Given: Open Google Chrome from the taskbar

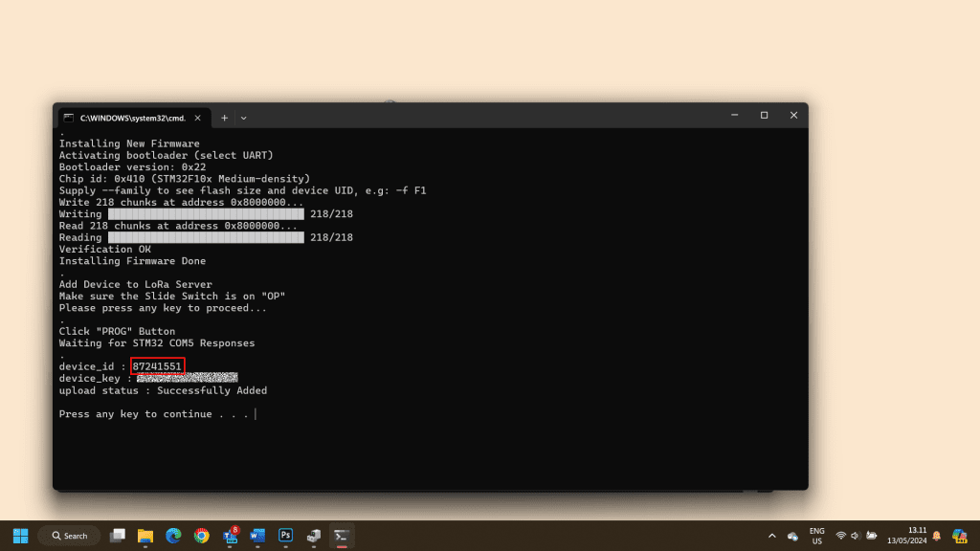Looking at the screenshot, I should tap(201, 536).
